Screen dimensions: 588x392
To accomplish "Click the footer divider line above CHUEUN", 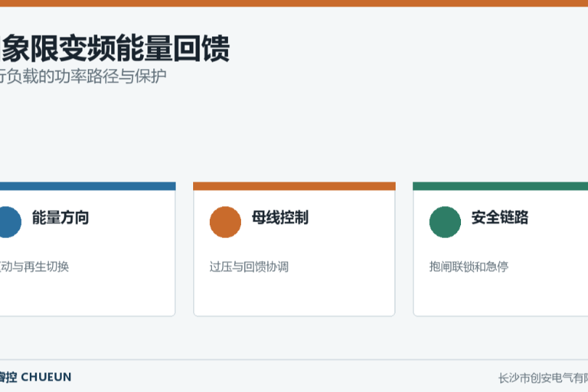I will pyautogui.click(x=294, y=360).
